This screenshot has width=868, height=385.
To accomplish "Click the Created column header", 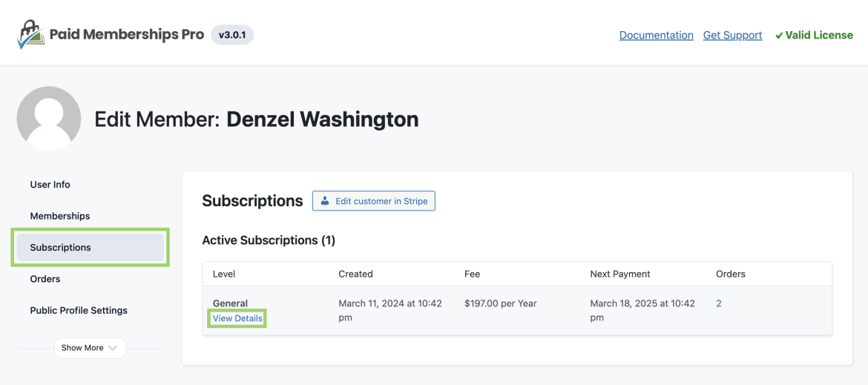I will coord(355,274).
